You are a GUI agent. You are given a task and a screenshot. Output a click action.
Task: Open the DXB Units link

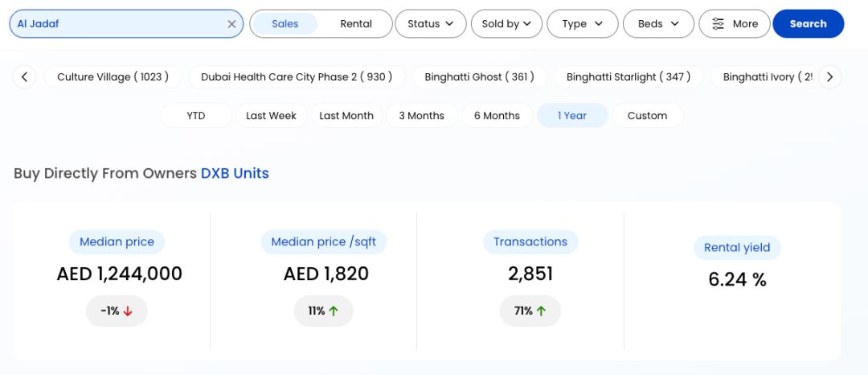pyautogui.click(x=235, y=173)
